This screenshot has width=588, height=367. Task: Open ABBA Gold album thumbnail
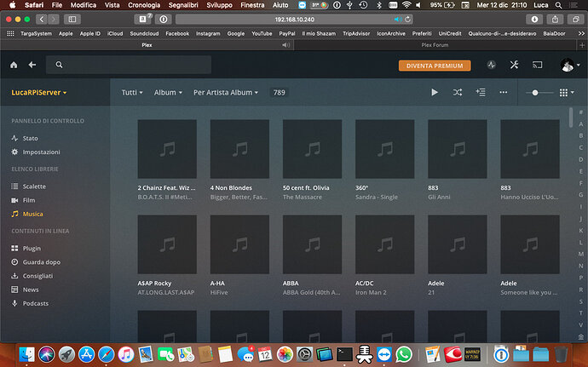[x=312, y=244]
